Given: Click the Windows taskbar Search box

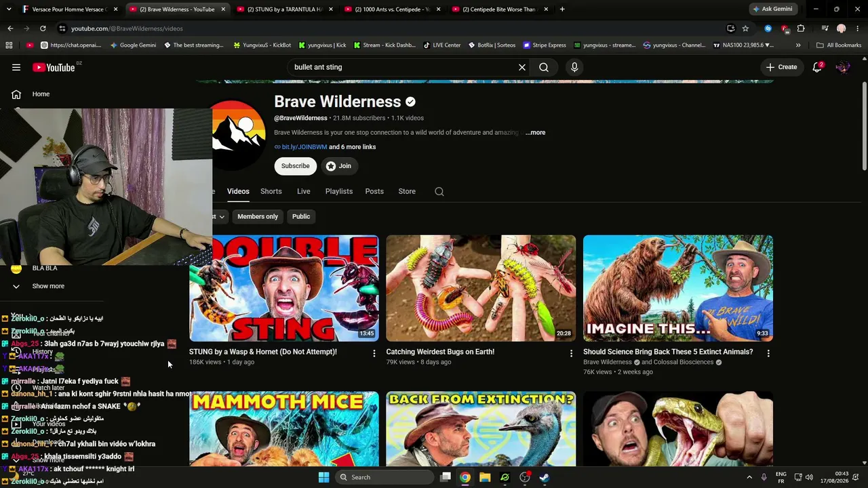Looking at the screenshot, I should pyautogui.click(x=384, y=477).
